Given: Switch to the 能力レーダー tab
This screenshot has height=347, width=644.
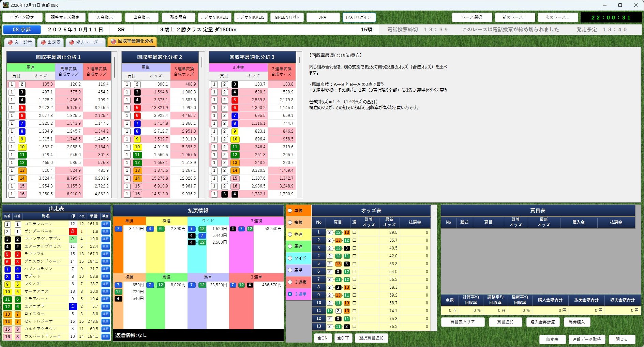Looking at the screenshot, I should (86, 42).
